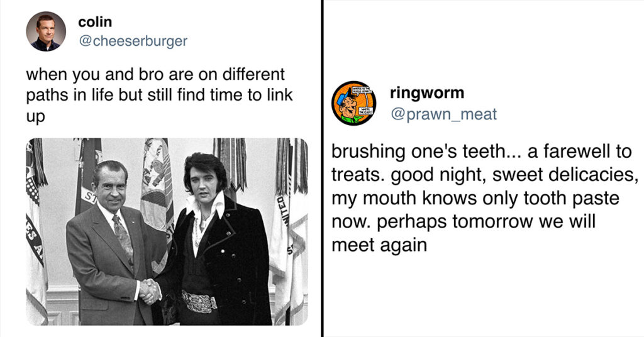Click the vertical black divider between tweets

coord(323,168)
